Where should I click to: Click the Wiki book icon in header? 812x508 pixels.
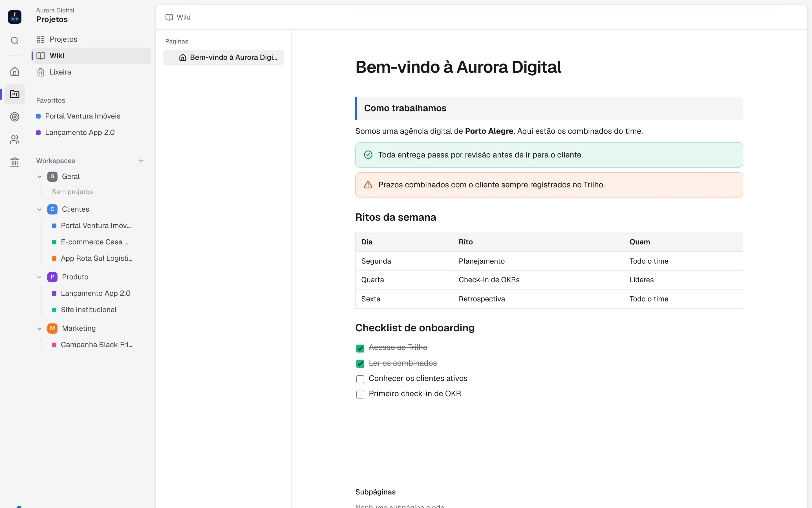(169, 17)
